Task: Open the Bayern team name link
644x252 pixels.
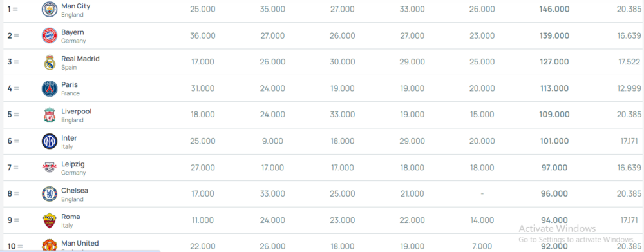Action: coord(73,32)
